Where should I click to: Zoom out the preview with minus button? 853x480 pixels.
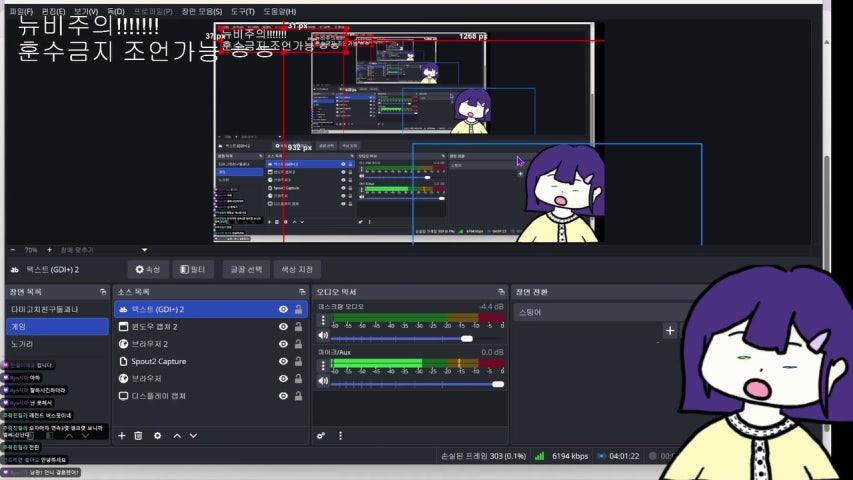click(x=13, y=250)
